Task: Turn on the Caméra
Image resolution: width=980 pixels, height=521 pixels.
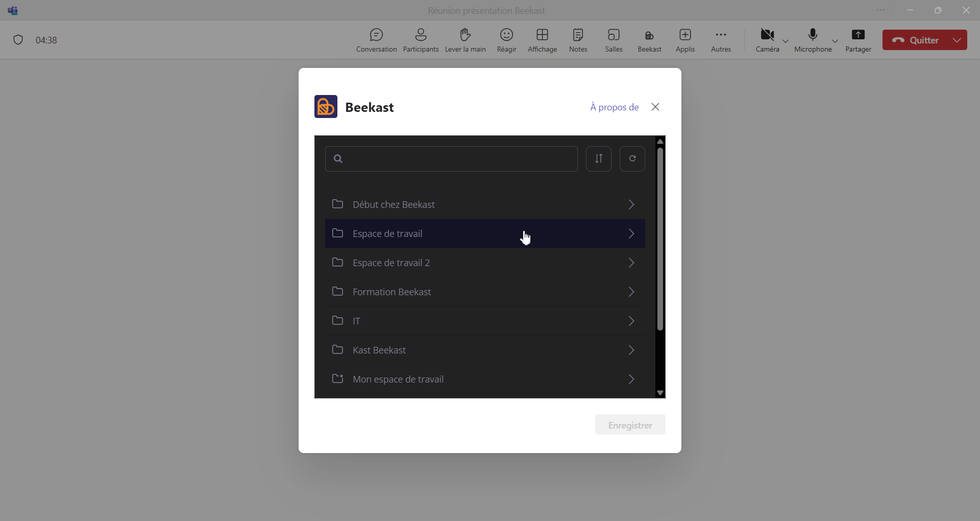Action: (767, 40)
